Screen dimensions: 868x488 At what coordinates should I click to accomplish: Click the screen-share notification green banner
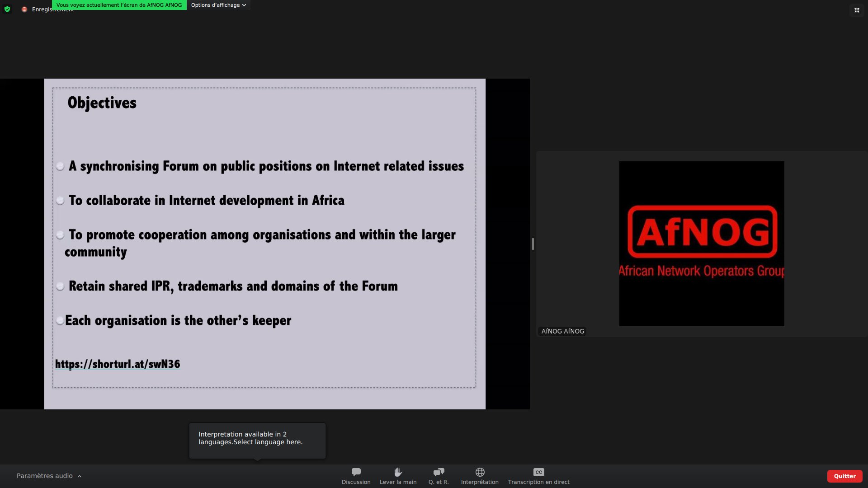coord(119,5)
